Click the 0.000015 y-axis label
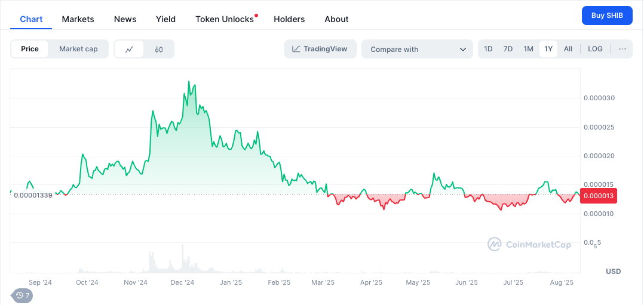The width and height of the screenshot is (644, 305). (599, 185)
